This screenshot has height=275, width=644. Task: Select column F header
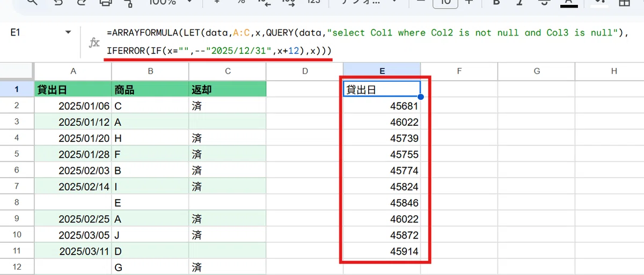pos(459,70)
